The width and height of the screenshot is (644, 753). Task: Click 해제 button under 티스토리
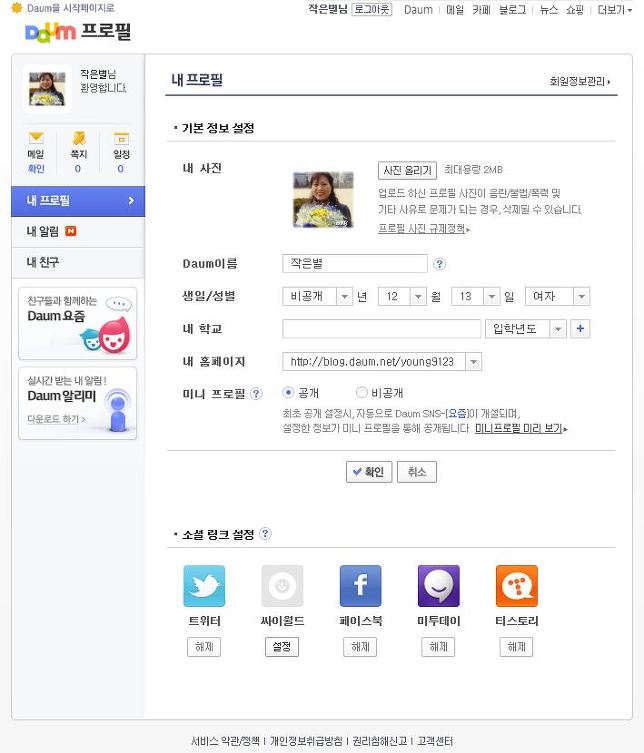(x=516, y=647)
